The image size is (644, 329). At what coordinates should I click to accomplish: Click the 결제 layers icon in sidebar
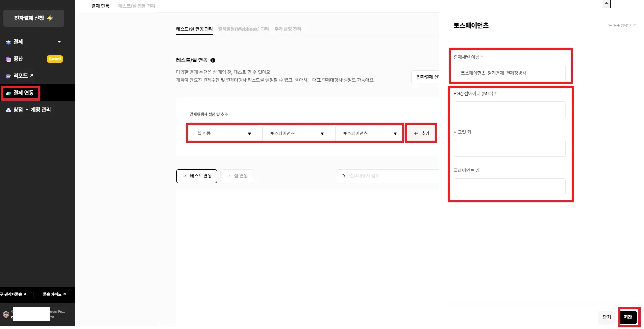8,42
